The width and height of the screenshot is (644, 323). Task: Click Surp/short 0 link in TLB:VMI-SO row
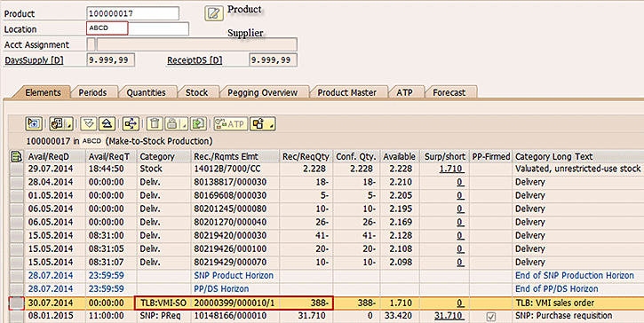tap(460, 303)
